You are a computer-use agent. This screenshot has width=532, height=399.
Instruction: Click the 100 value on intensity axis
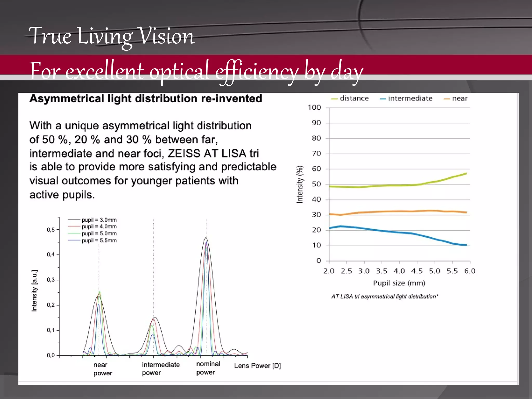coord(314,108)
